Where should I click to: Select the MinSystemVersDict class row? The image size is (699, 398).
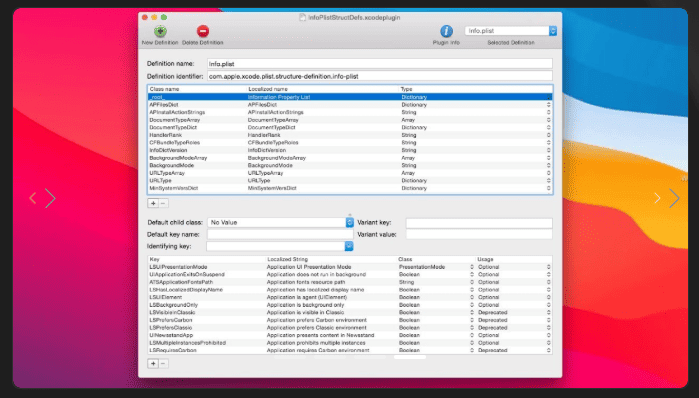pos(350,188)
